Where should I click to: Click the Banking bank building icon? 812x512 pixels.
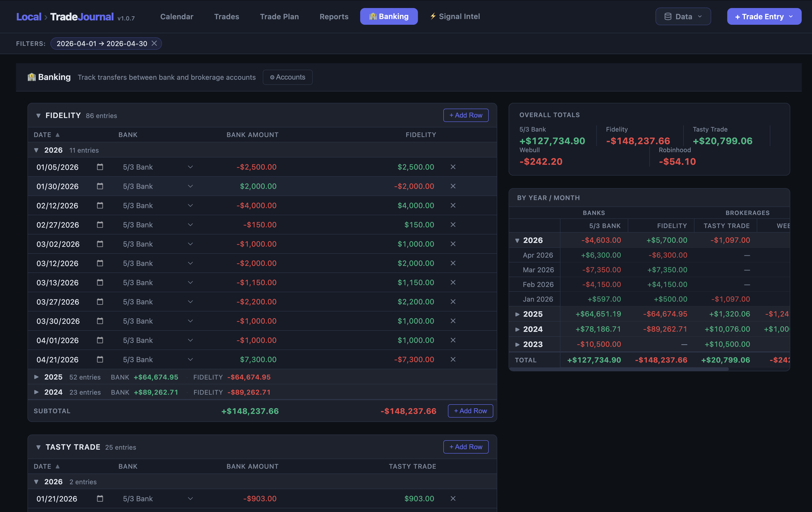pos(373,16)
